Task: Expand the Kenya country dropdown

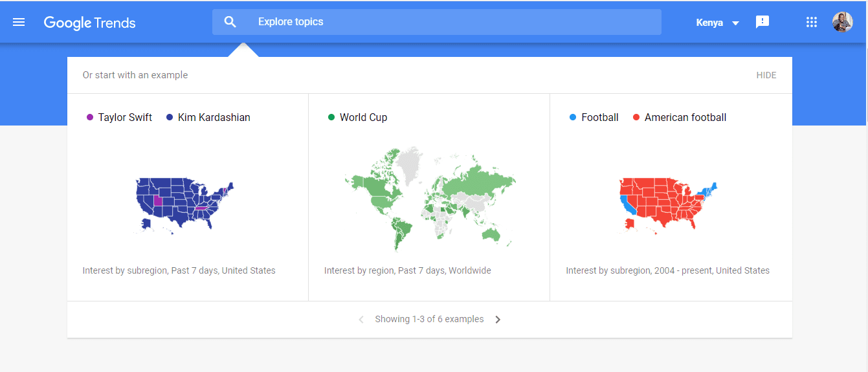Action: [x=717, y=23]
